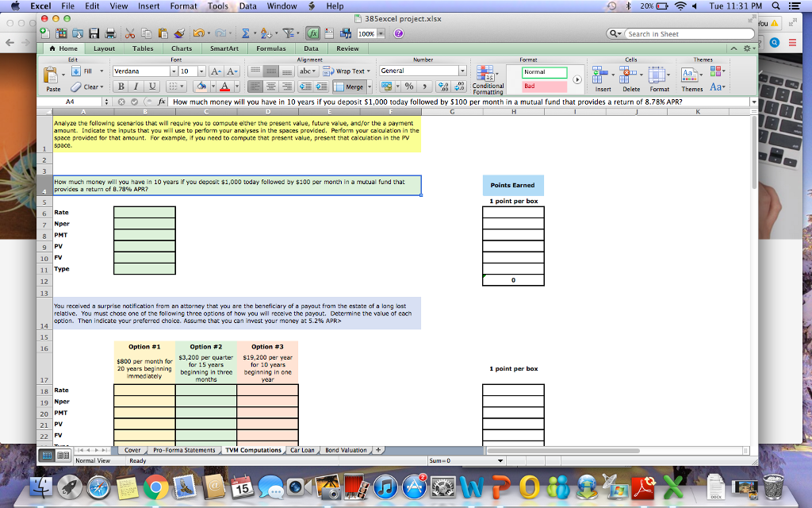Expand the Fill dropdown arrow
This screenshot has width=812, height=508.
[101, 71]
